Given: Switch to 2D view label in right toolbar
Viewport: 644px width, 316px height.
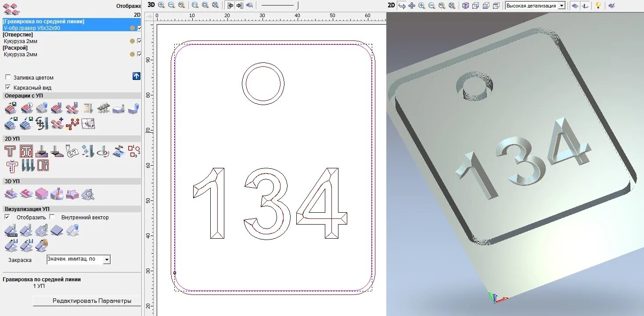Looking at the screenshot, I should tap(392, 5).
